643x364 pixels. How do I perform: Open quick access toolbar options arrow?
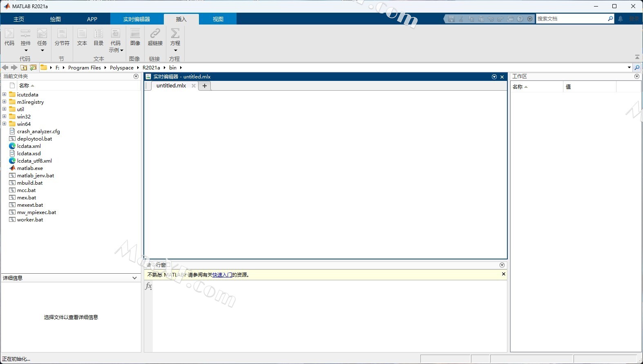coord(530,19)
